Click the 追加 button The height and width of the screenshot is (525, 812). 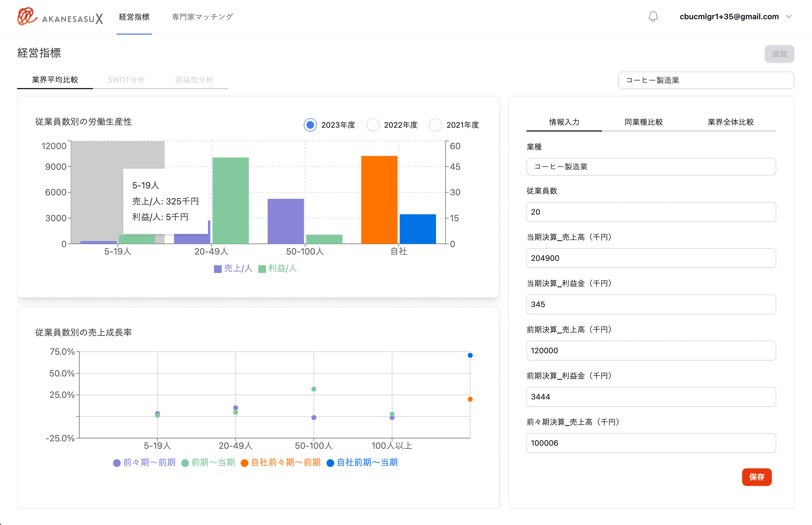[x=779, y=54]
